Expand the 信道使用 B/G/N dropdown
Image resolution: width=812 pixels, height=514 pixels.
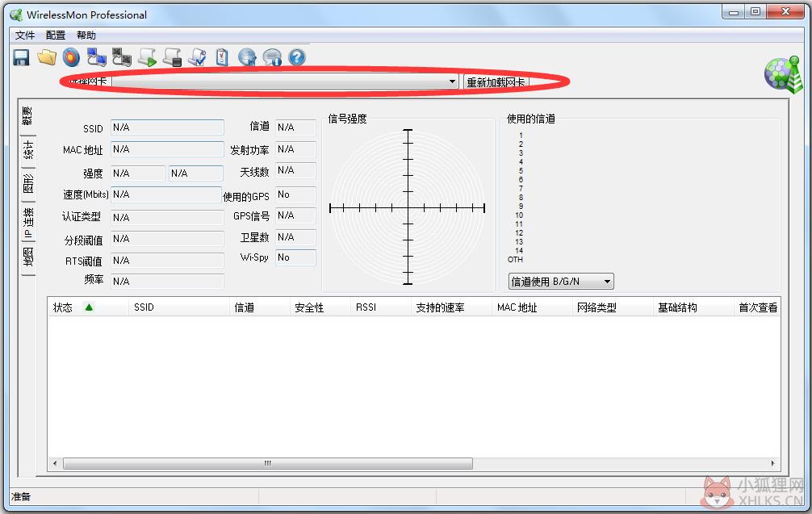tap(561, 282)
